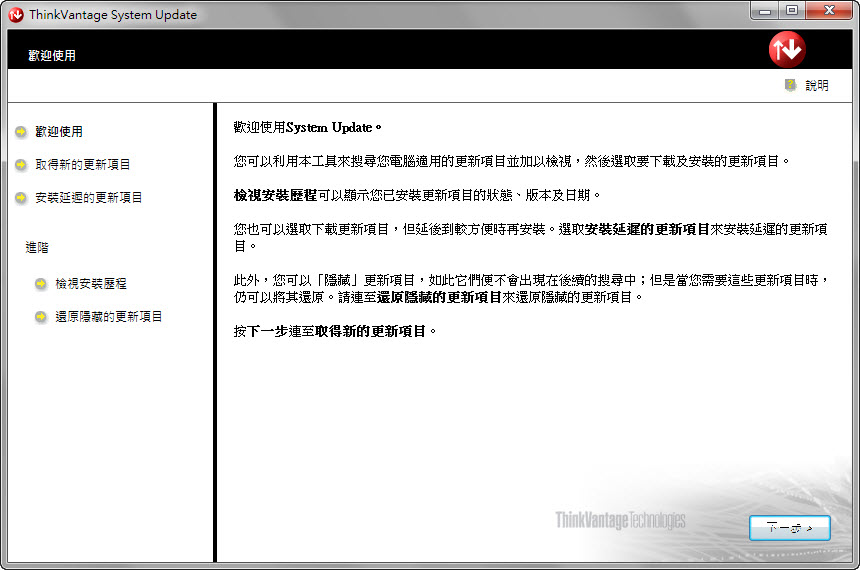Image resolution: width=860 pixels, height=570 pixels.
Task: Maximize the System Update window
Action: pos(792,10)
